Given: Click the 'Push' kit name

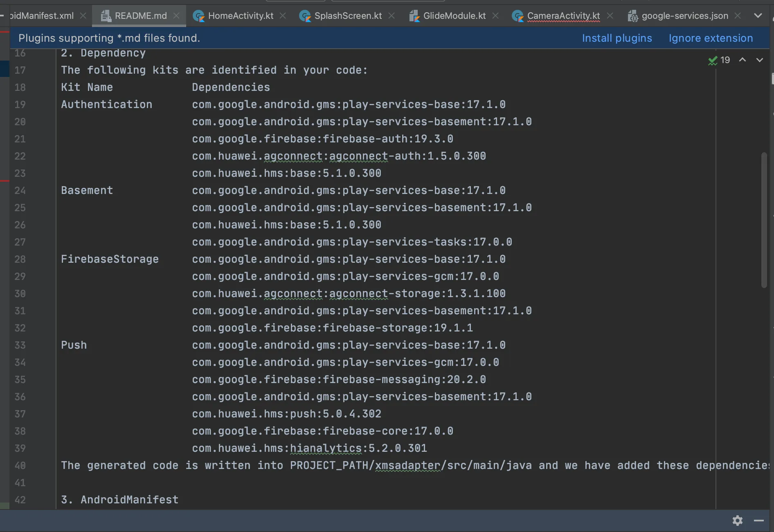Looking at the screenshot, I should (74, 345).
